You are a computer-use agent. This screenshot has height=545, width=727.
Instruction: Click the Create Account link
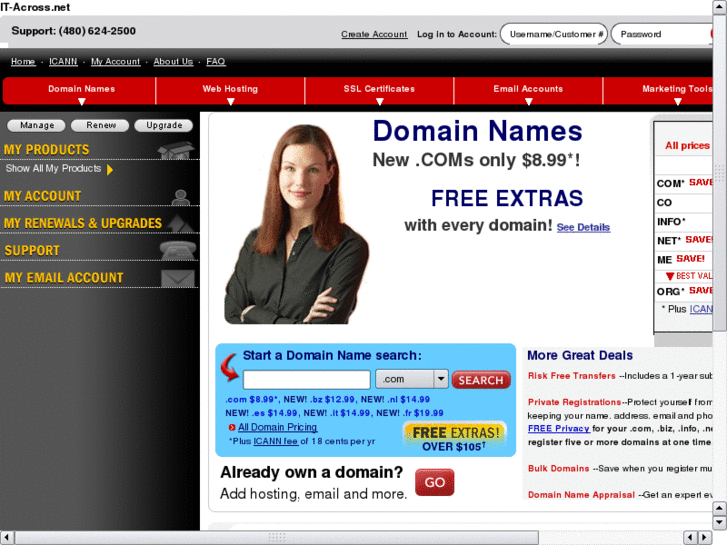pos(374,34)
